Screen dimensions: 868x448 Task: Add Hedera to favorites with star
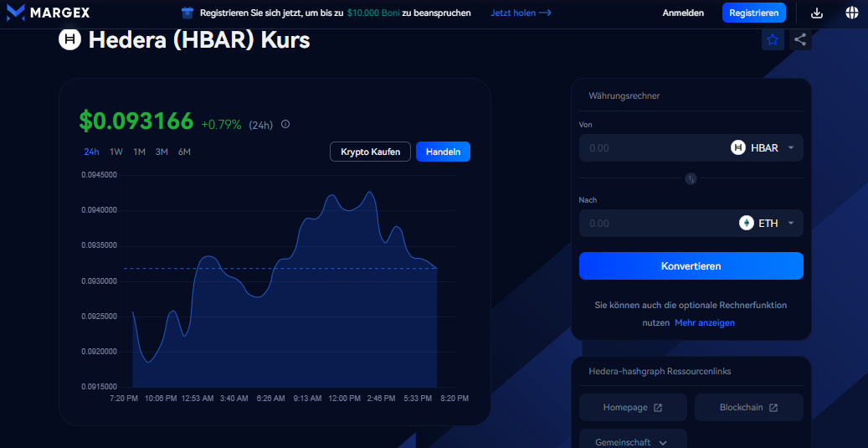tap(773, 40)
